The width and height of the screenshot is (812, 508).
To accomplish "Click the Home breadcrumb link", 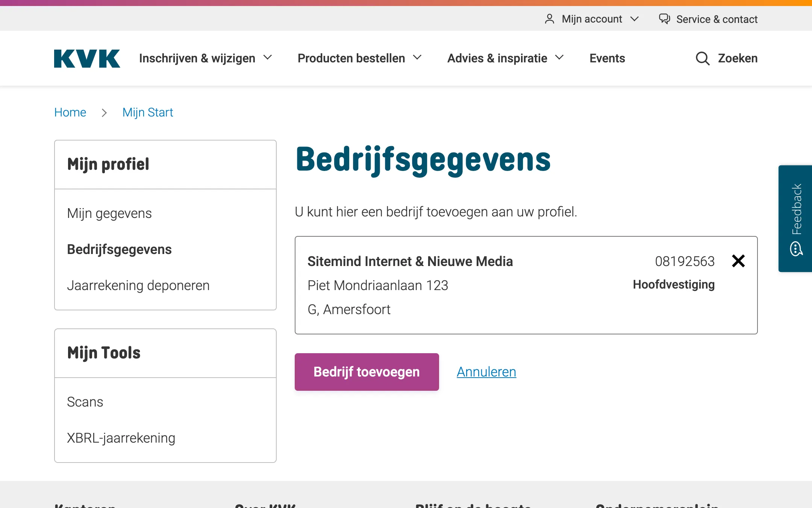I will (70, 112).
